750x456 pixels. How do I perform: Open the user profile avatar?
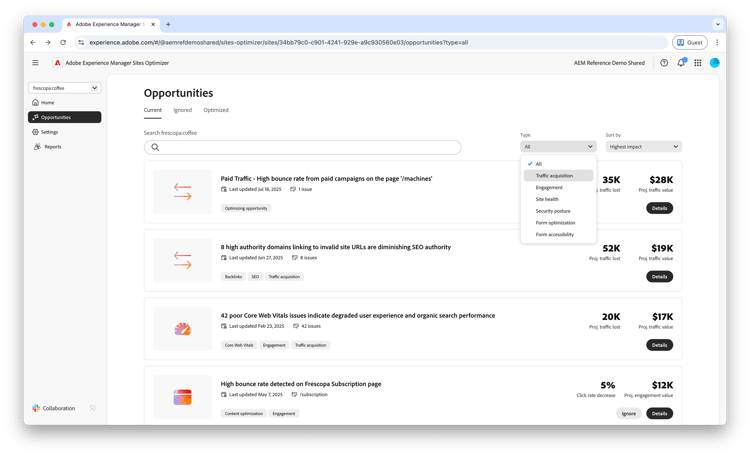(x=715, y=63)
